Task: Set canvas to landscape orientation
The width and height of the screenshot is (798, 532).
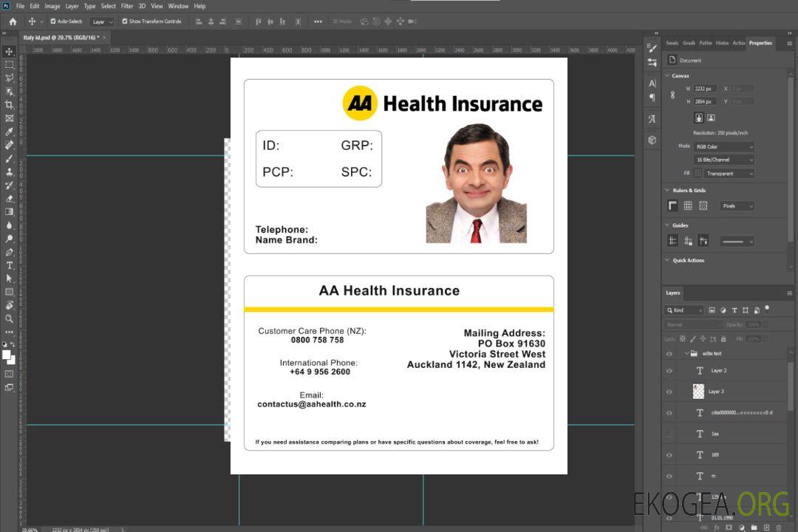Action: (711, 117)
